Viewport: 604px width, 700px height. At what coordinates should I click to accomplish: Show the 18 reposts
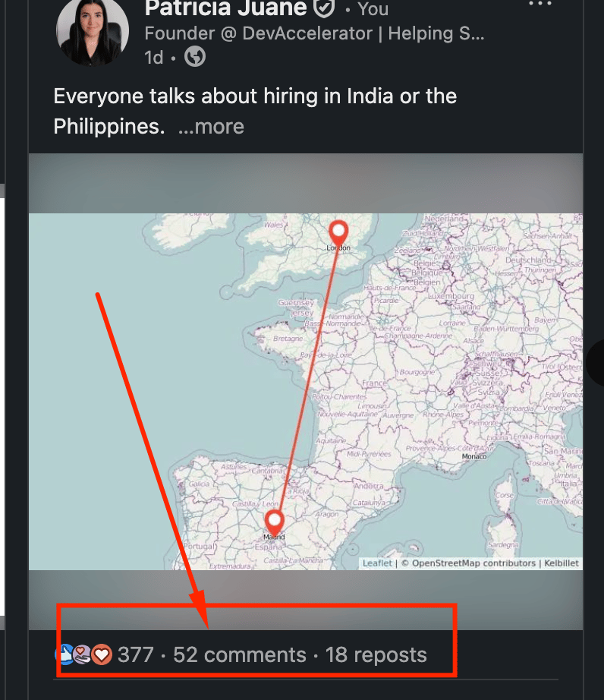click(x=376, y=654)
